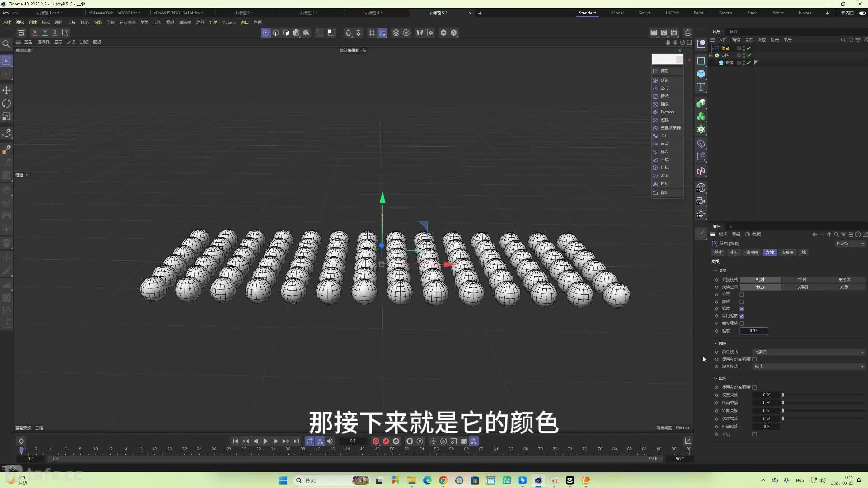The image size is (868, 488).
Task: Switch to the 未标题 3 document tab
Action: pos(308,13)
